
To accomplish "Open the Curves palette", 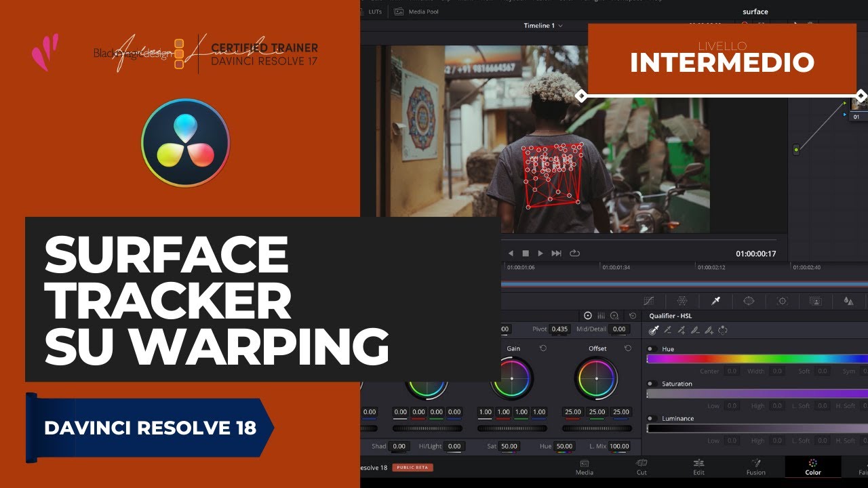I will pos(648,301).
